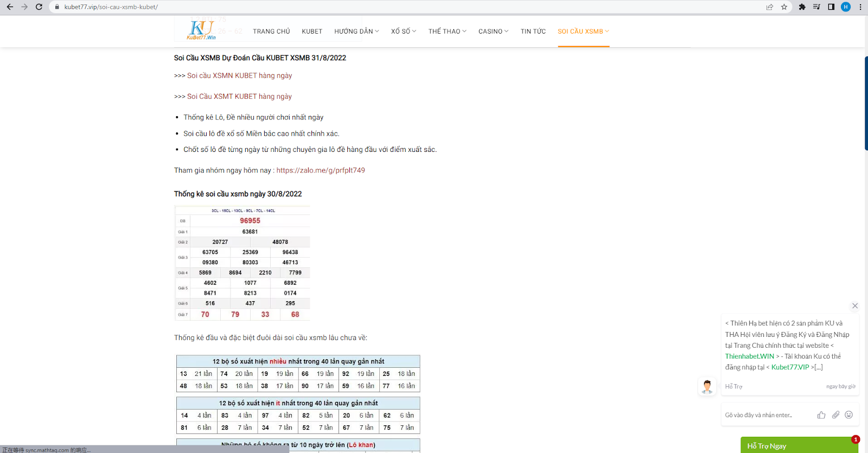The height and width of the screenshot is (453, 868).
Task: Expand the THỂ THAO menu
Action: (x=448, y=31)
